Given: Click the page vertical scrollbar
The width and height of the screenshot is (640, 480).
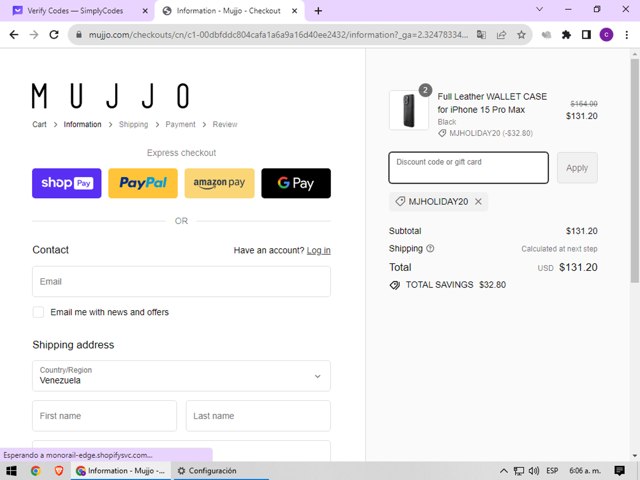Looking at the screenshot, I should tap(634, 170).
